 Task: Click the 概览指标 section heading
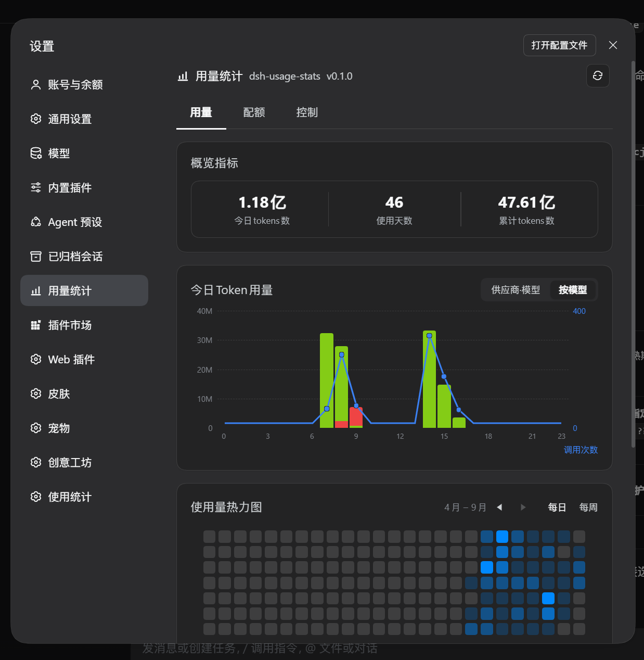214,163
